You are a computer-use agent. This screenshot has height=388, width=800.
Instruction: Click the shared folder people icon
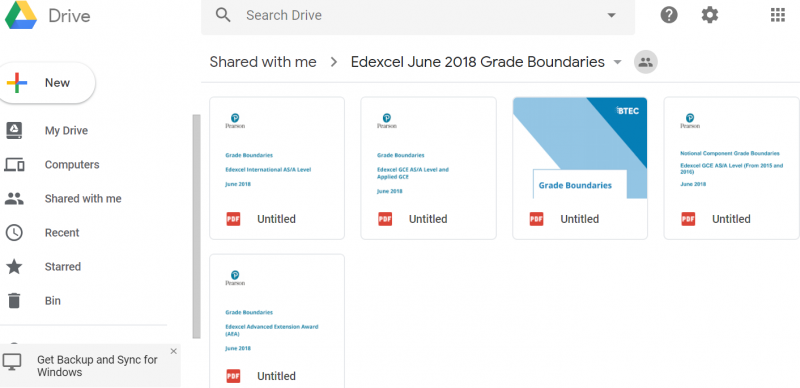click(645, 62)
